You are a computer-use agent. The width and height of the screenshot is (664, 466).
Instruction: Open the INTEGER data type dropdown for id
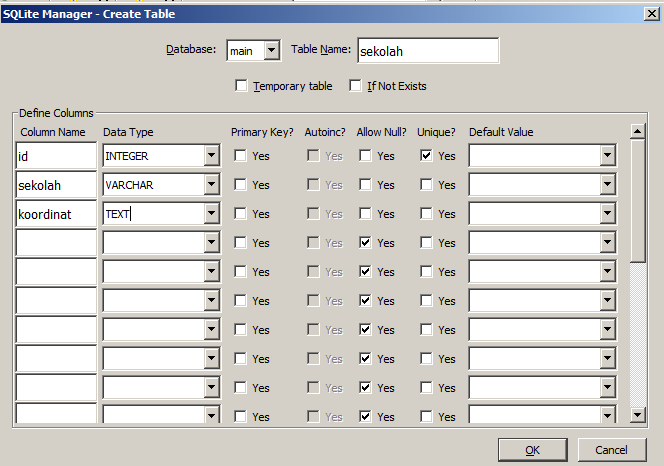point(211,155)
